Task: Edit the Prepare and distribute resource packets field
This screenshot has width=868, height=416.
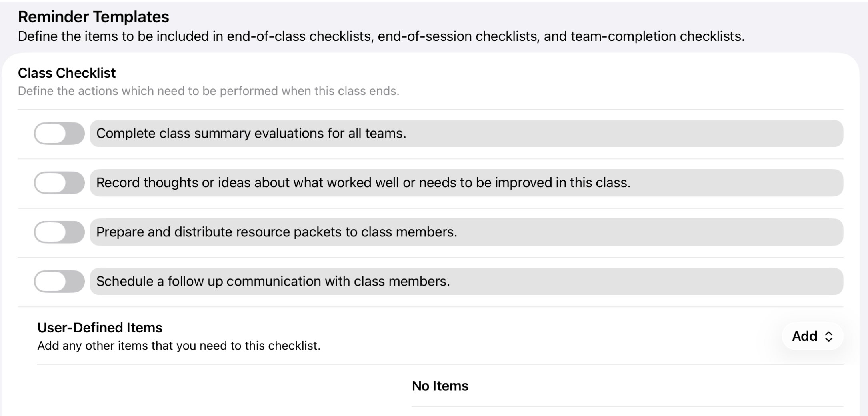Action: click(x=466, y=232)
